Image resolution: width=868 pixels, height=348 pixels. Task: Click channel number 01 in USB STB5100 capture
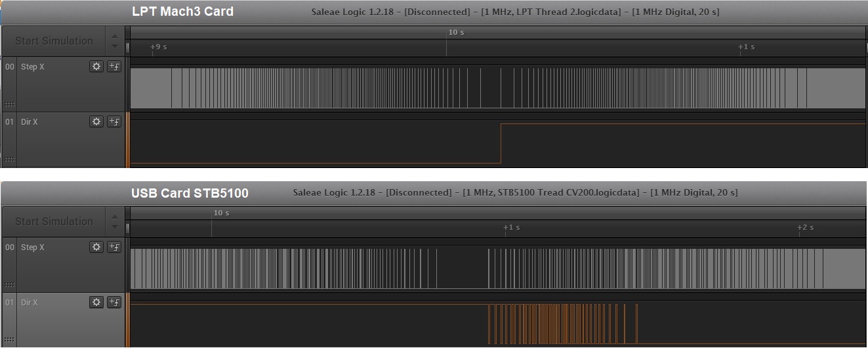tap(10, 303)
